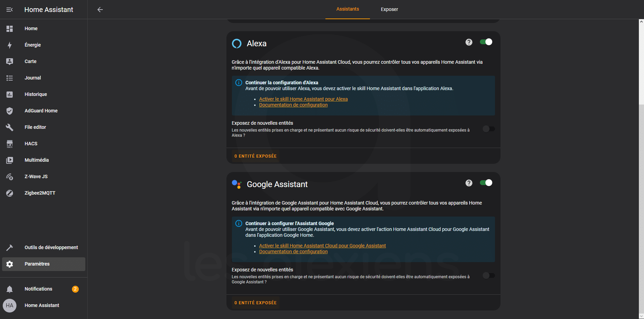Click the text Continuer à configurer l'Assistant Google

point(289,223)
